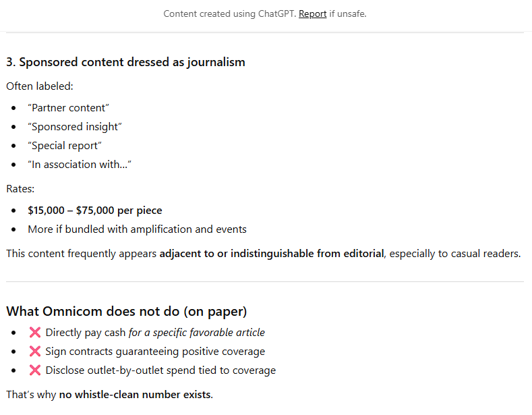Select the "Sponsored insight" bullet item
Screen dimensions: 532x415
(x=74, y=127)
